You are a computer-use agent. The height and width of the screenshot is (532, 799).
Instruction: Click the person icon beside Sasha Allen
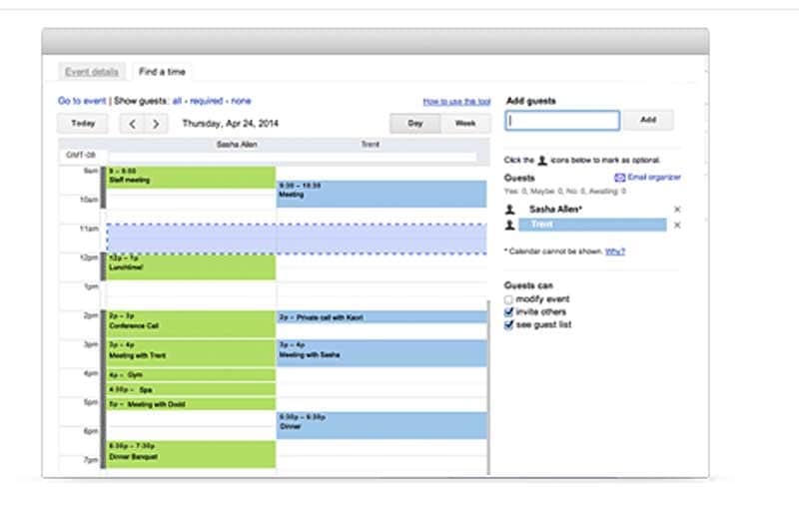[510, 210]
